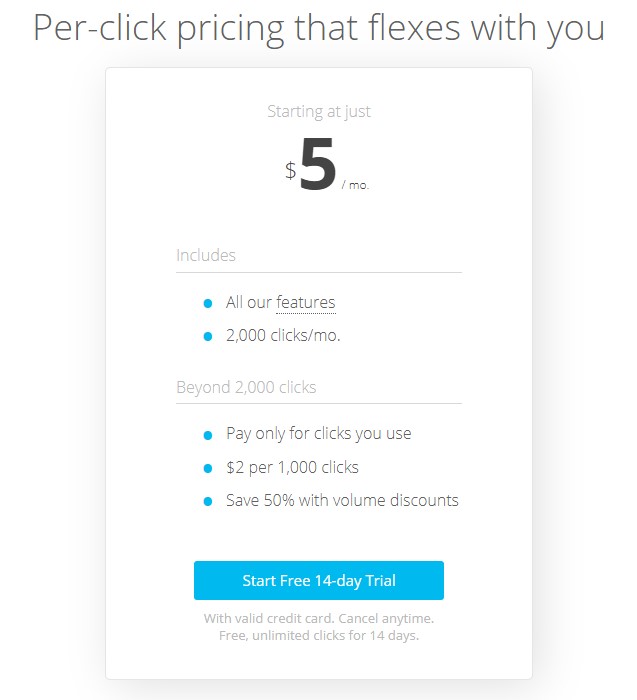This screenshot has height=700, width=637.
Task: Click the dollar sign before the price
Action: pyautogui.click(x=291, y=170)
